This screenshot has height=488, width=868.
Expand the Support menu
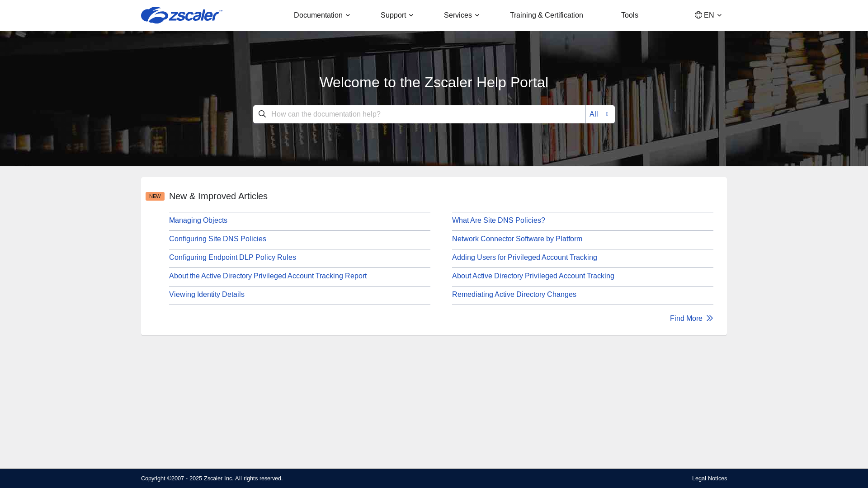[x=397, y=15]
